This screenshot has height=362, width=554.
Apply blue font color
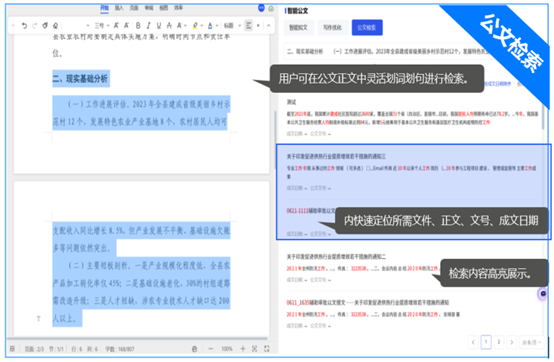click(210, 25)
